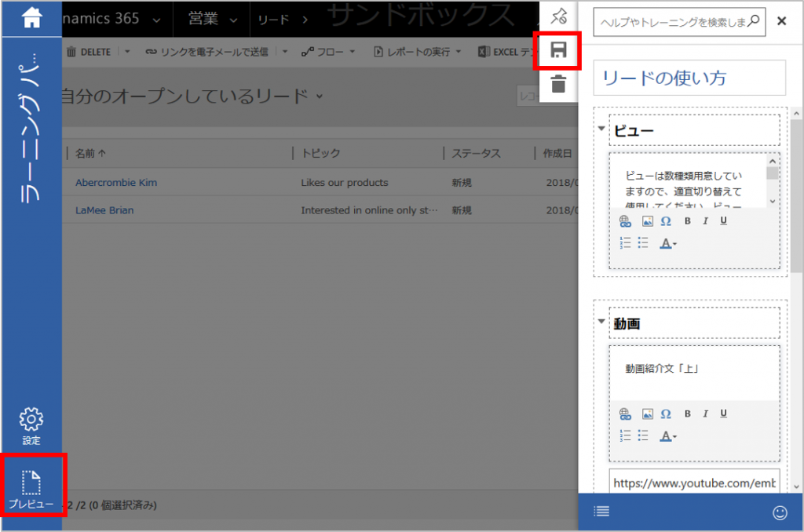Toggle underline in the ビュー section editor
This screenshot has width=804, height=532.
point(723,221)
